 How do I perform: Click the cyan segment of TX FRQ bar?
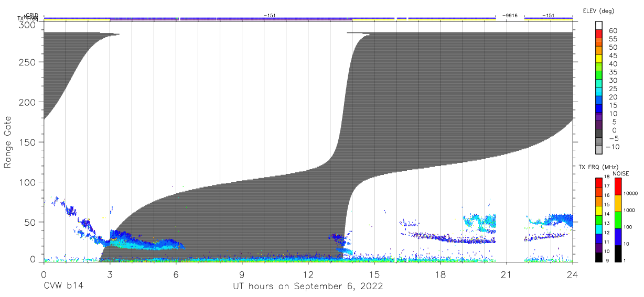click(598, 229)
